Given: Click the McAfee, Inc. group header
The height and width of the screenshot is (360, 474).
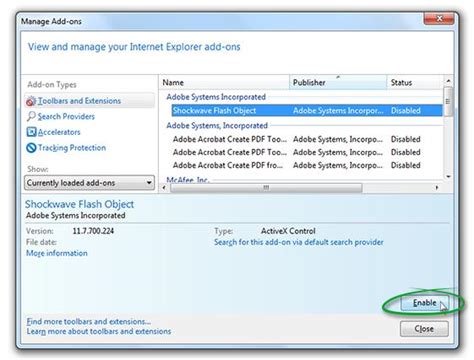Looking at the screenshot, I should [x=188, y=180].
